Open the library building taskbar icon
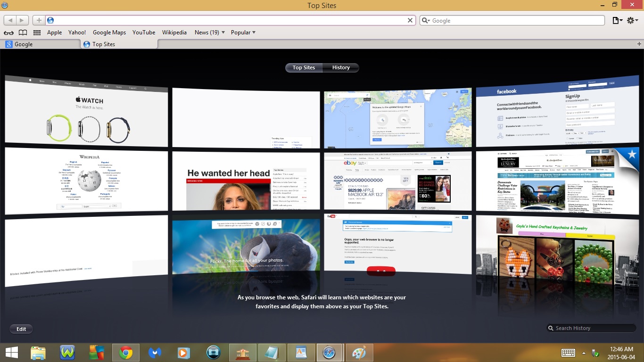 point(243,353)
